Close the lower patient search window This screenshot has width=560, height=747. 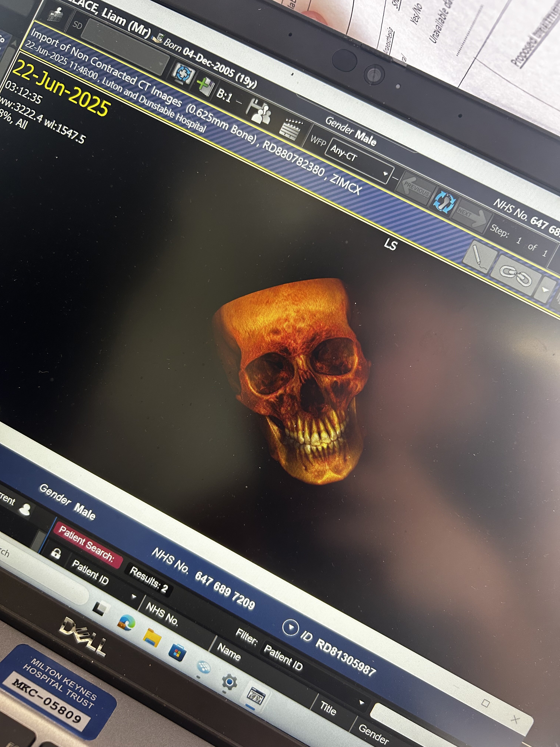pyautogui.click(x=515, y=719)
